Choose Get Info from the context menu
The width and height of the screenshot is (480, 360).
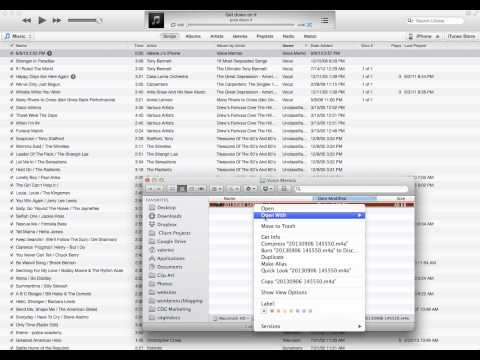pyautogui.click(x=309, y=237)
